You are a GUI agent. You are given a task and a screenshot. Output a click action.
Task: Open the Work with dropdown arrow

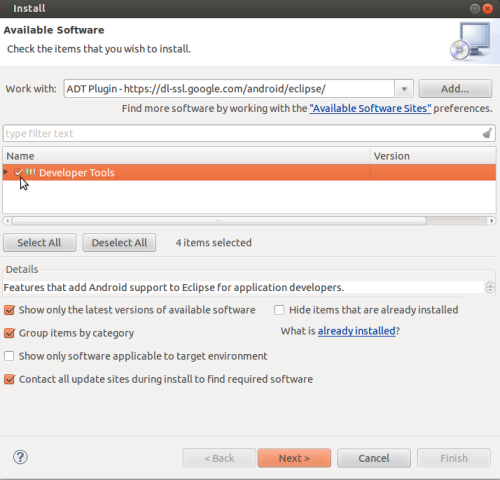tap(404, 89)
